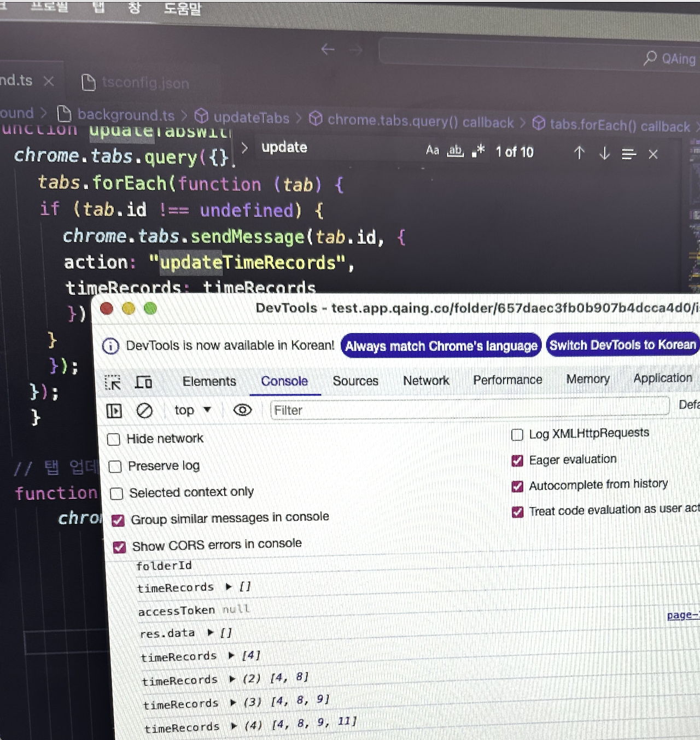Uncheck 'Group similar messages in console'
Screen dimensions: 700x740
[118, 520]
